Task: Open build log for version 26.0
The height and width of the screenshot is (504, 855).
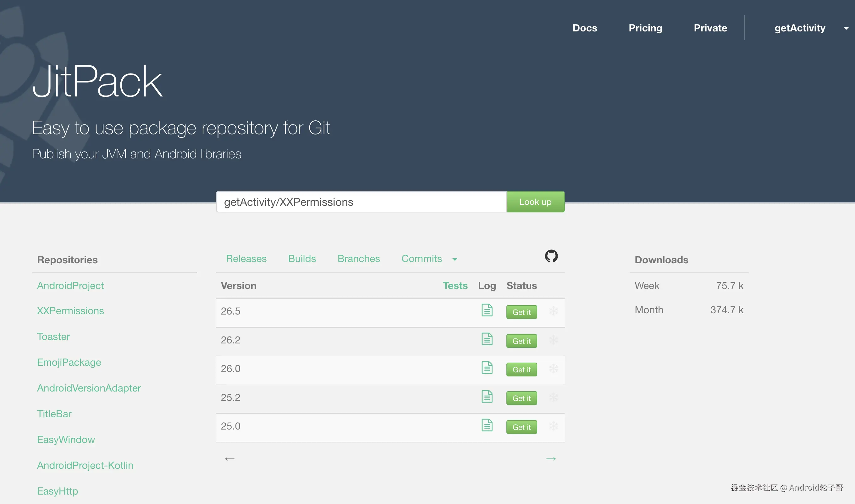Action: (x=487, y=368)
